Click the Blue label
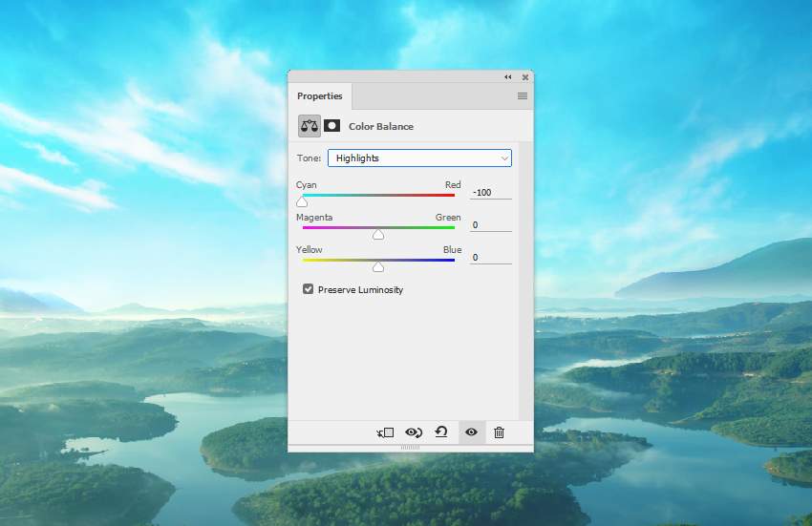The width and height of the screenshot is (812, 526). click(x=452, y=249)
